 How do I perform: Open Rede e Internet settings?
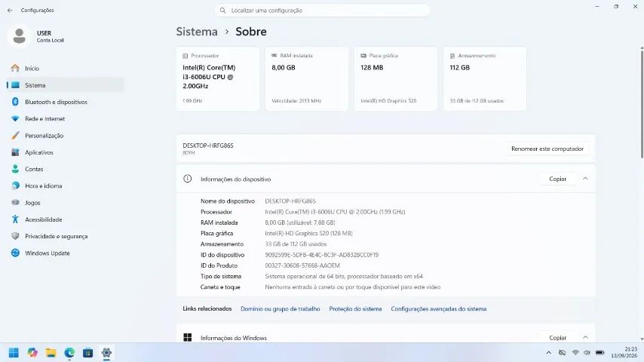click(x=66, y=118)
